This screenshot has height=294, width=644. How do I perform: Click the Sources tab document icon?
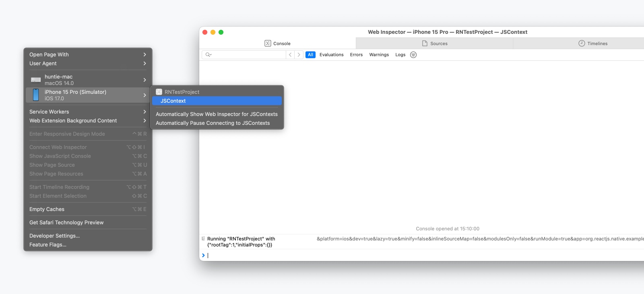click(x=425, y=43)
